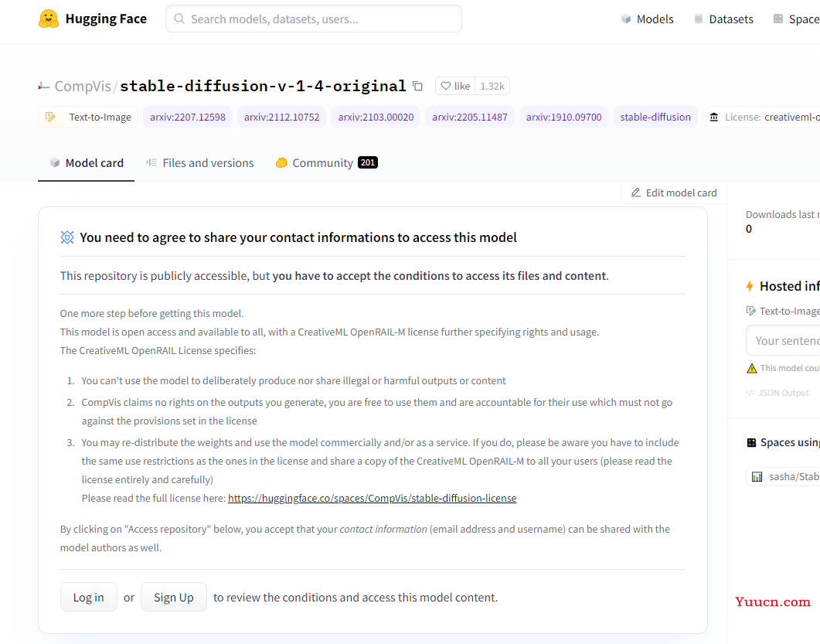Screen dimensions: 820x644
Task: Click the heart like icon
Action: [x=446, y=86]
